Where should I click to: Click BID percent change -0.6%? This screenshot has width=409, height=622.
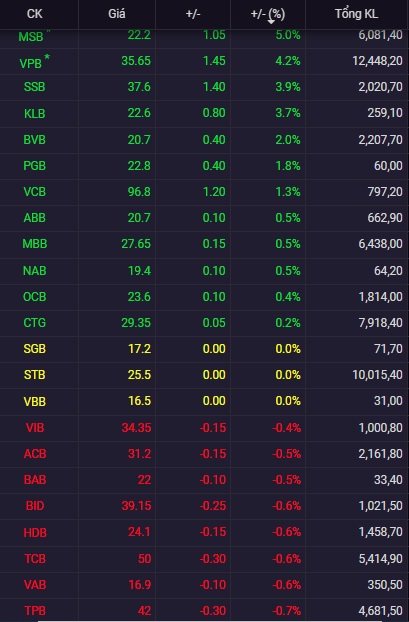click(286, 506)
